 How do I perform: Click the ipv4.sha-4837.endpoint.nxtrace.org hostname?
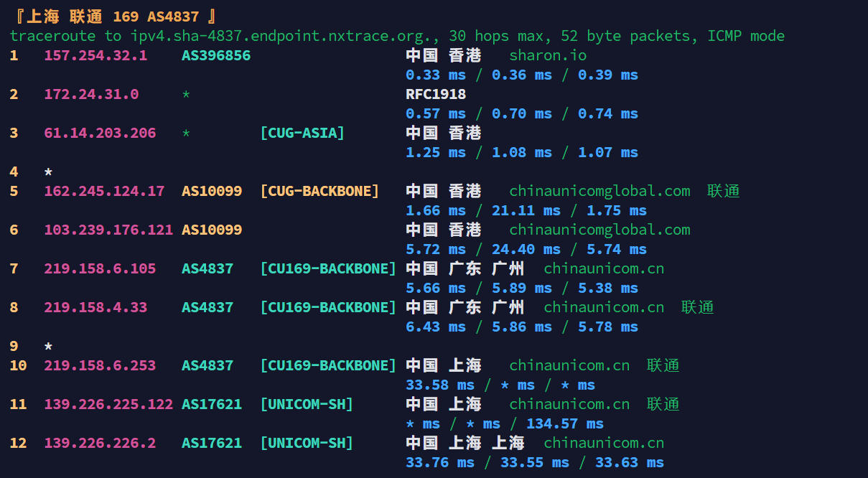[x=286, y=36]
